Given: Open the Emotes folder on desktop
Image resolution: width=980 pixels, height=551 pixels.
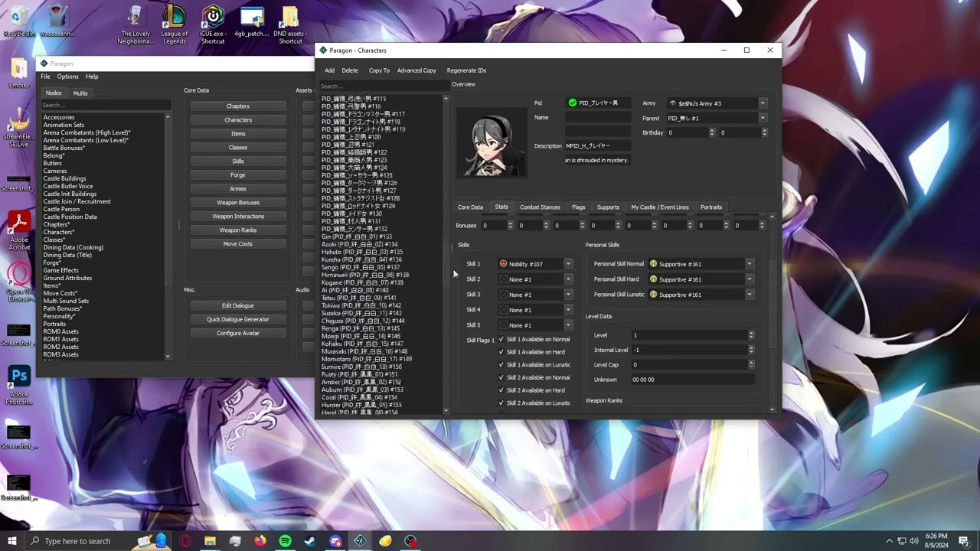Looking at the screenshot, I should (18, 73).
